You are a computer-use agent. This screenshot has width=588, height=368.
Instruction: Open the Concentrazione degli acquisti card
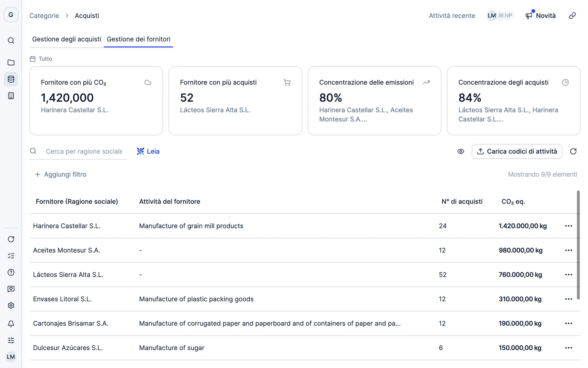pos(514,101)
